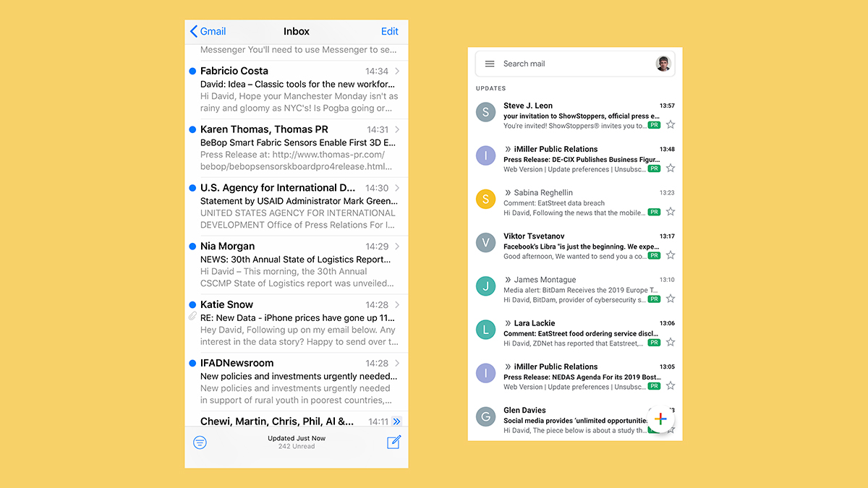Open U.S. Agency USAID statement email

pyautogui.click(x=297, y=207)
